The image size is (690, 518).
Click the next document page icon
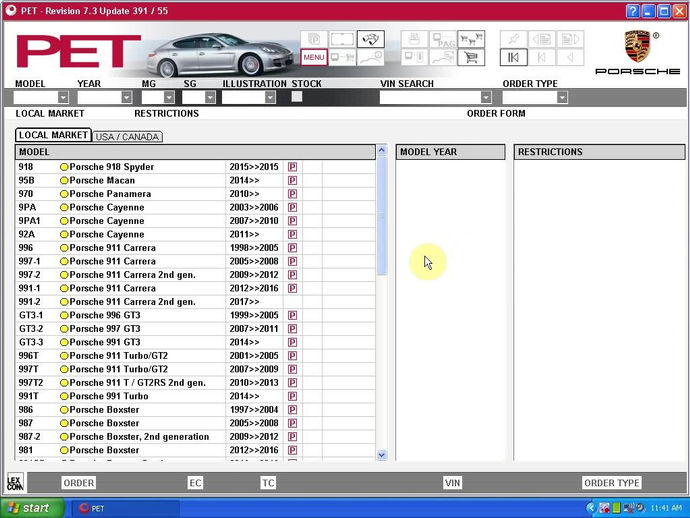570,39
